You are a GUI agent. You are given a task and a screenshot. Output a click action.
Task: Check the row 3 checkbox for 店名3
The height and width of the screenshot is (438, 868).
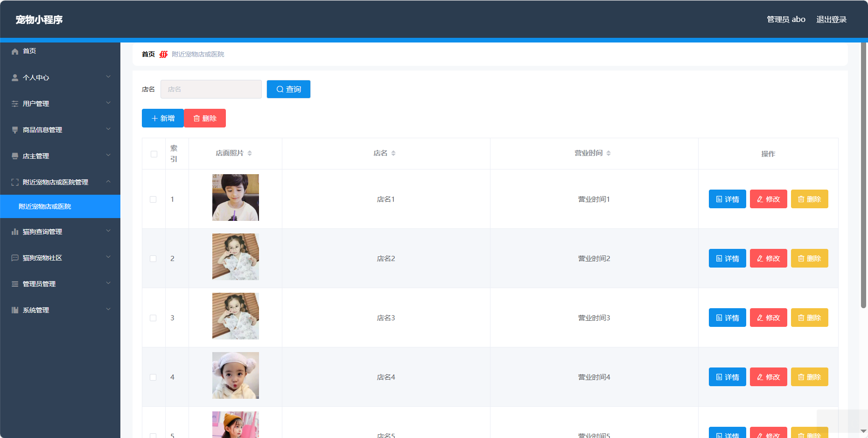click(x=153, y=318)
